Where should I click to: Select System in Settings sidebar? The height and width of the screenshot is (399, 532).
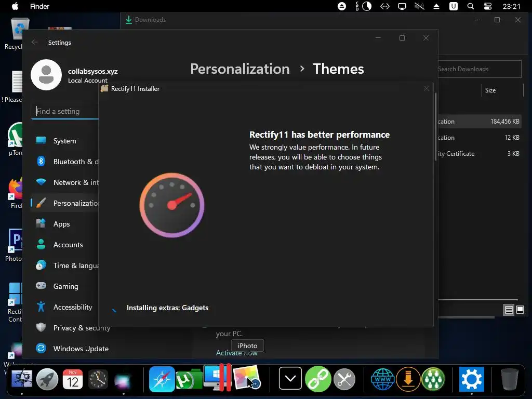64,140
